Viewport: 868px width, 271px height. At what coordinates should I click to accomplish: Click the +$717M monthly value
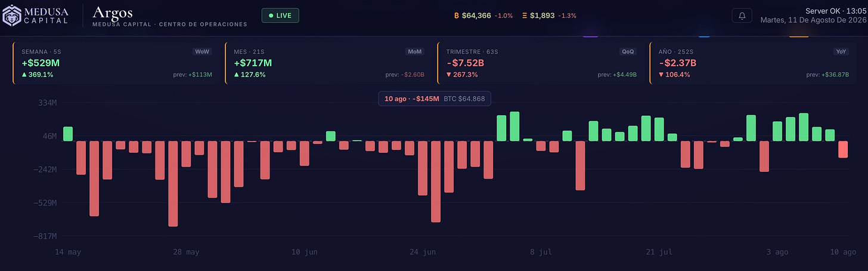tap(253, 63)
